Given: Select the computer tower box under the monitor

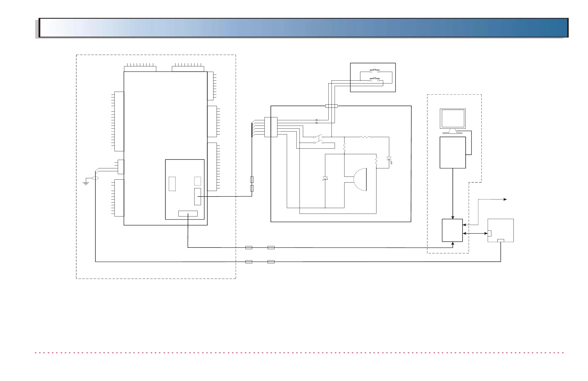Looking at the screenshot, I should [x=452, y=152].
